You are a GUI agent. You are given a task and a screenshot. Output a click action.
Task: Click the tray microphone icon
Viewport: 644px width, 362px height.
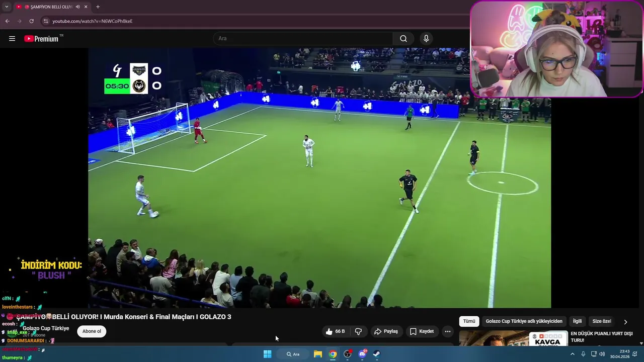(x=583, y=354)
